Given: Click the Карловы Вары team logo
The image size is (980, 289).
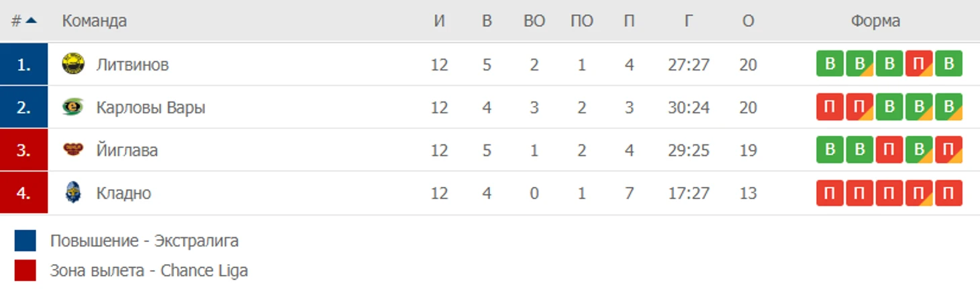Looking at the screenshot, I should click(73, 107).
